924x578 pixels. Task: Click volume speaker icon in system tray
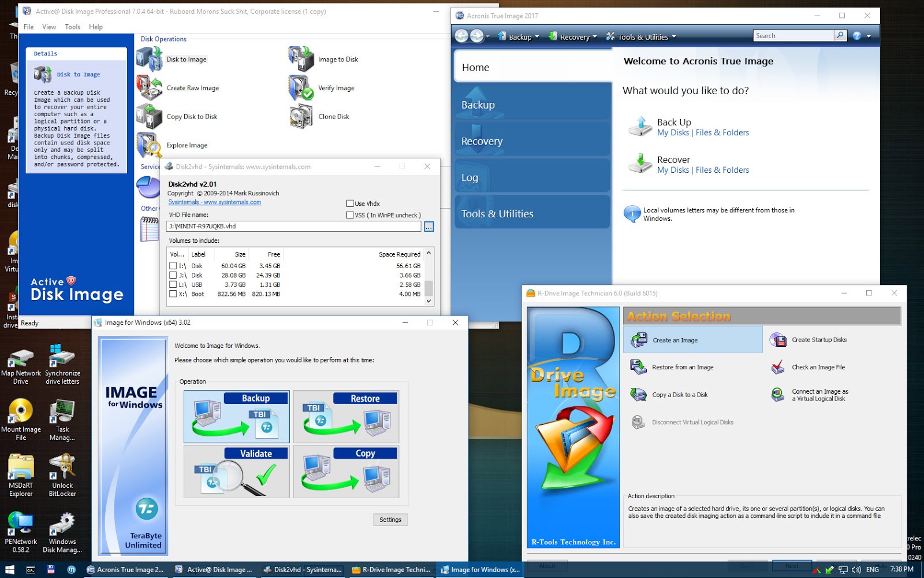coord(856,569)
